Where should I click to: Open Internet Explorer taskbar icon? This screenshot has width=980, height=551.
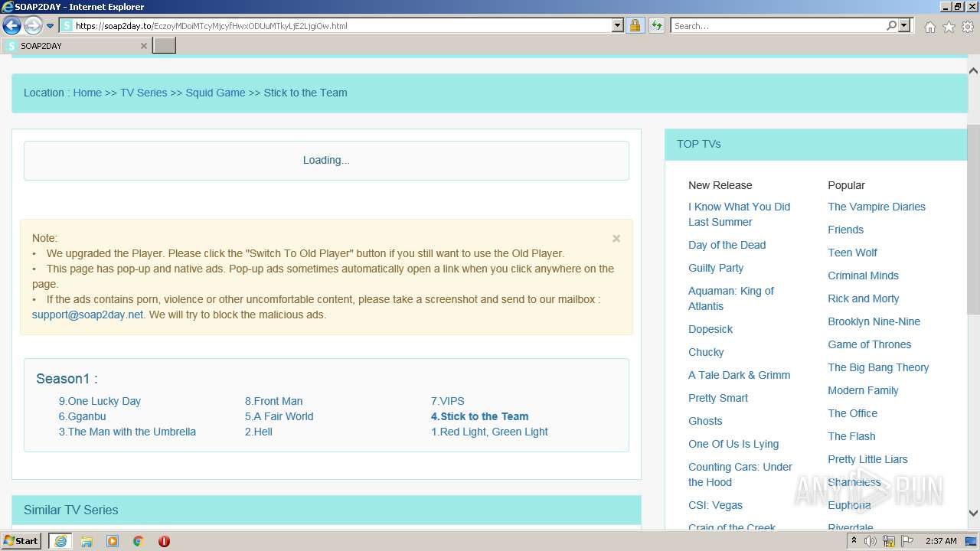coord(60,541)
